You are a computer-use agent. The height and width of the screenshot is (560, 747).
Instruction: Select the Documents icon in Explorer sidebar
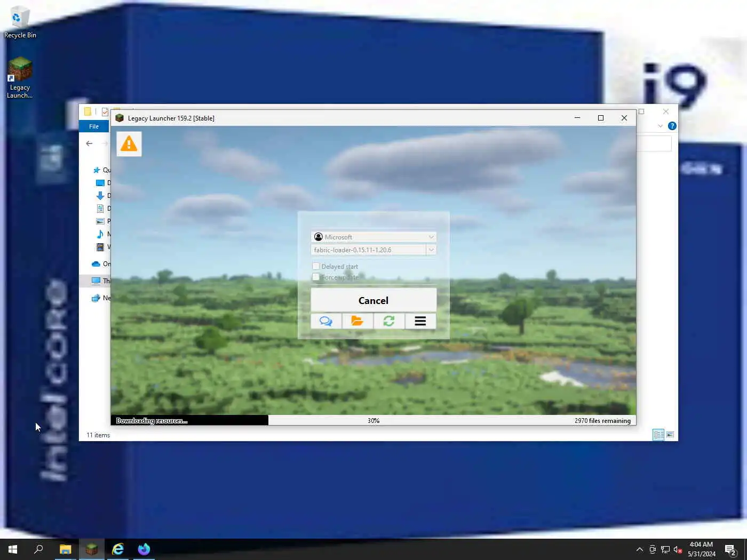click(x=100, y=209)
